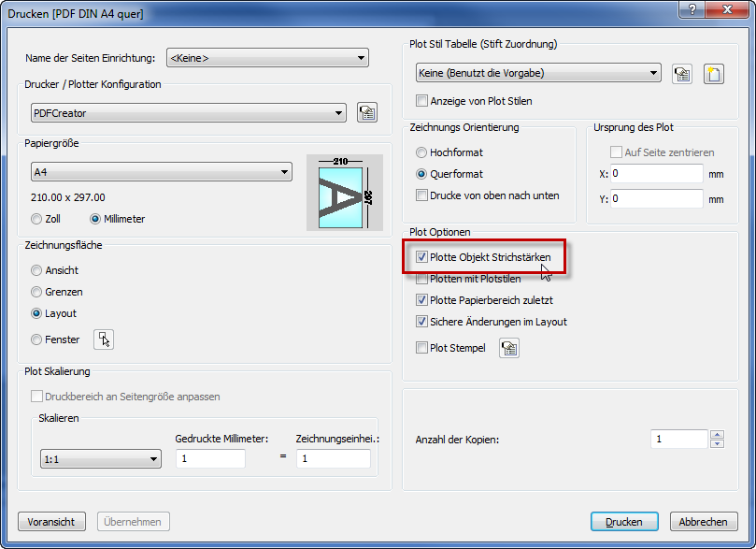Click the help question mark button
The width and height of the screenshot is (756, 549).
[x=690, y=12]
